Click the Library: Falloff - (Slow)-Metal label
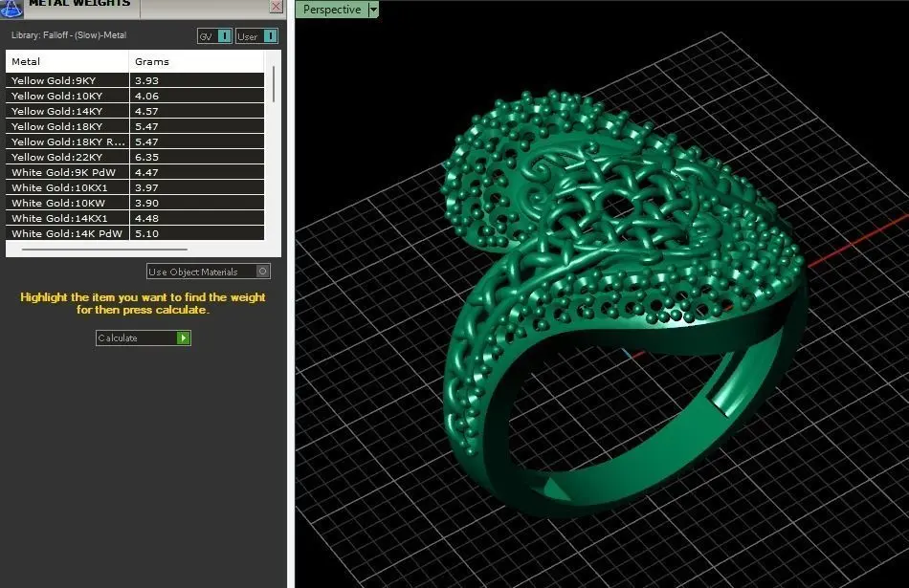909x588 pixels. [x=69, y=34]
